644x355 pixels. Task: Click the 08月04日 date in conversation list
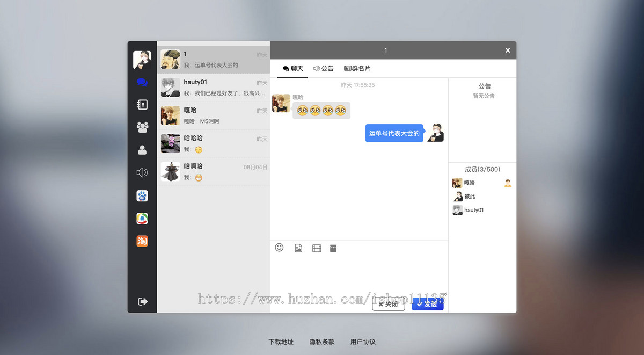[x=255, y=167]
